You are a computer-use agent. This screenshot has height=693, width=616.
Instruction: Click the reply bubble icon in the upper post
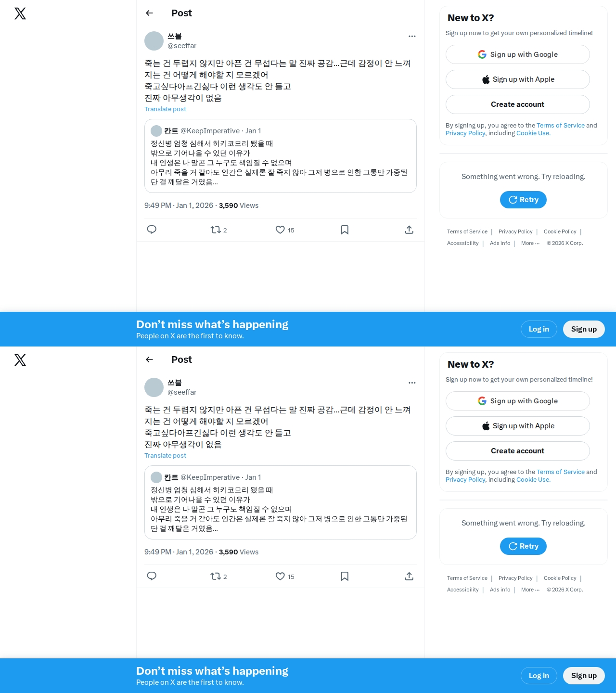[x=152, y=230]
